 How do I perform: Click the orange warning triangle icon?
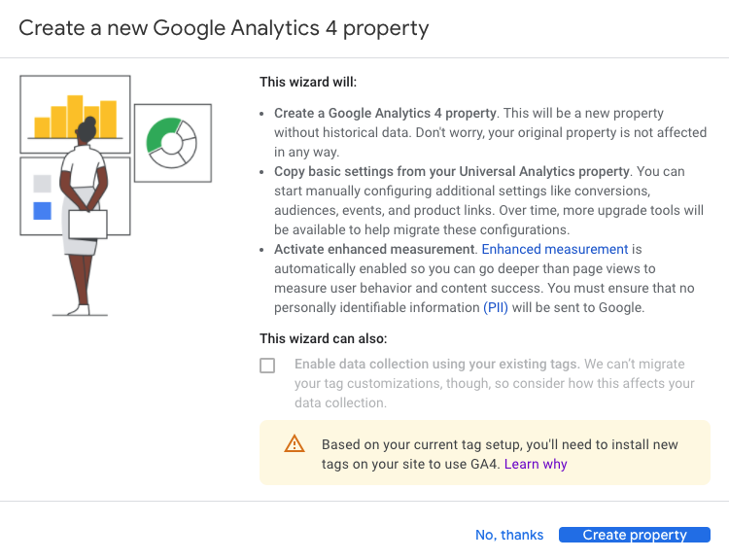pos(295,443)
